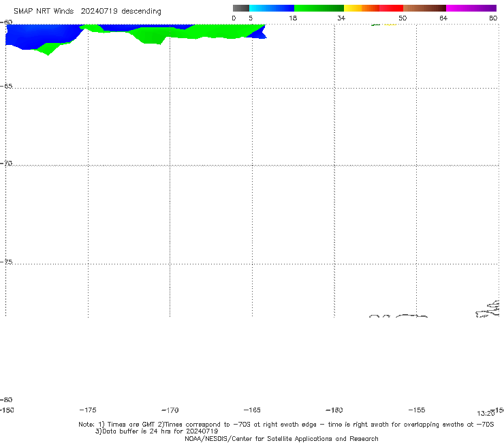The image size is (504, 443).
Task: Click the -75 latitude axis label
Action: click(x=6, y=262)
